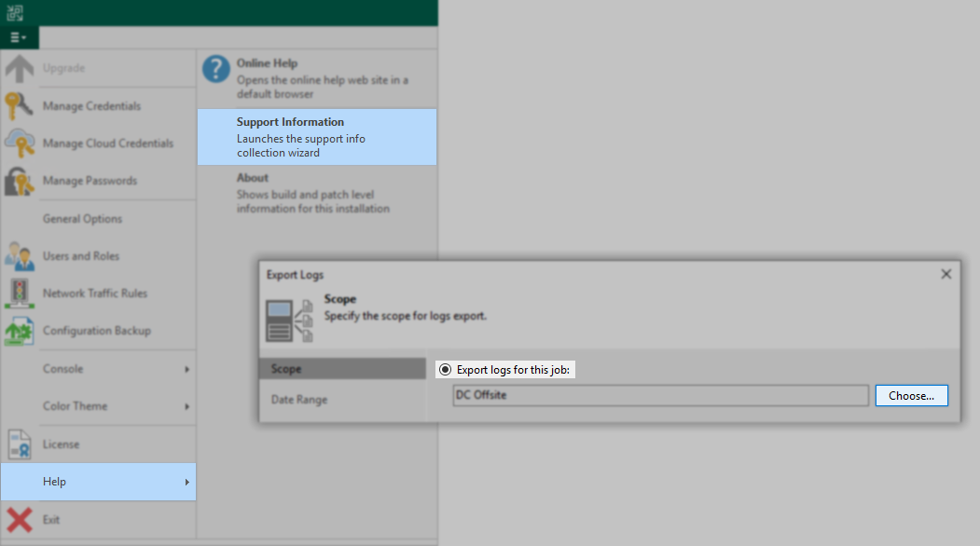Click 'Specify the scope for logs export.' text
Viewport: 980px width, 546px height.
[x=405, y=316]
